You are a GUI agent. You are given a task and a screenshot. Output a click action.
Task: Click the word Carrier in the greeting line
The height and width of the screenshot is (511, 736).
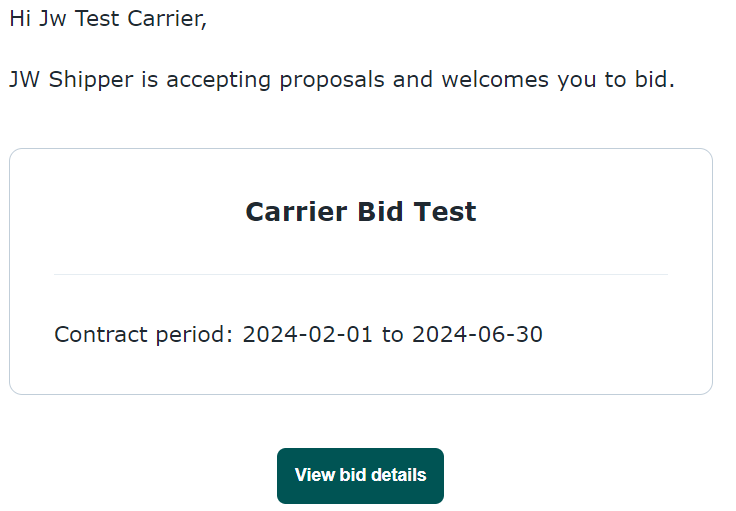click(x=167, y=19)
